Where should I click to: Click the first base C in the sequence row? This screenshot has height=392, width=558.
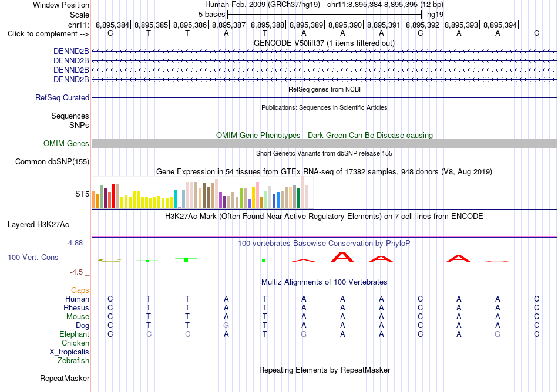click(110, 33)
